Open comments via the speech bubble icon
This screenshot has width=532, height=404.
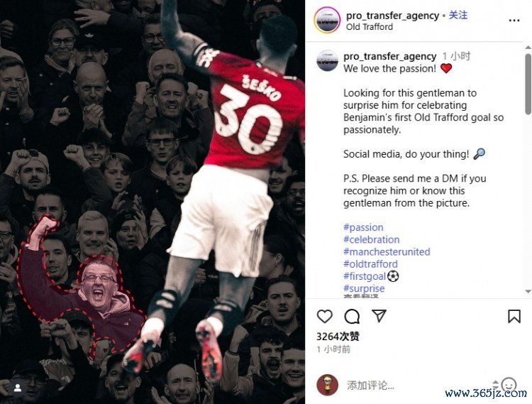click(x=352, y=317)
